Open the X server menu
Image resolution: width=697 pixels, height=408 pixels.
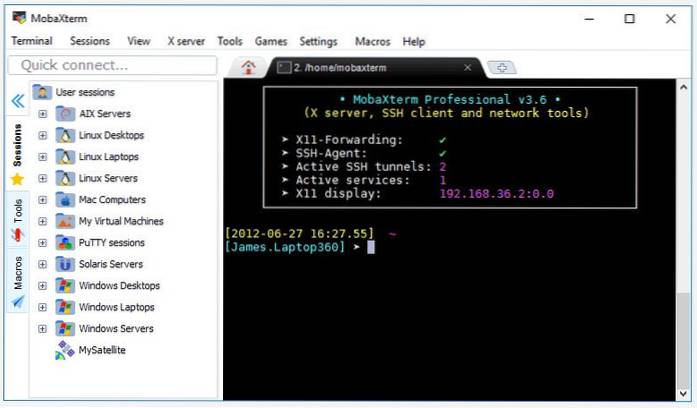[186, 42]
